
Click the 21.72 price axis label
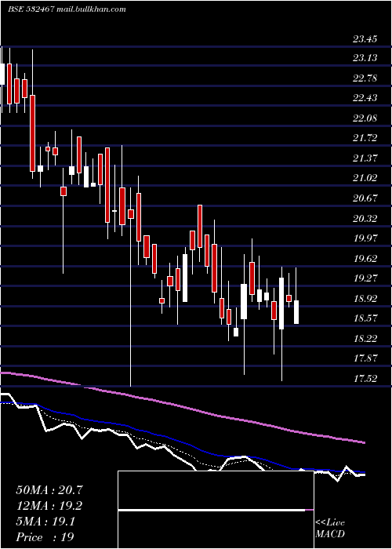pyautogui.click(x=365, y=138)
